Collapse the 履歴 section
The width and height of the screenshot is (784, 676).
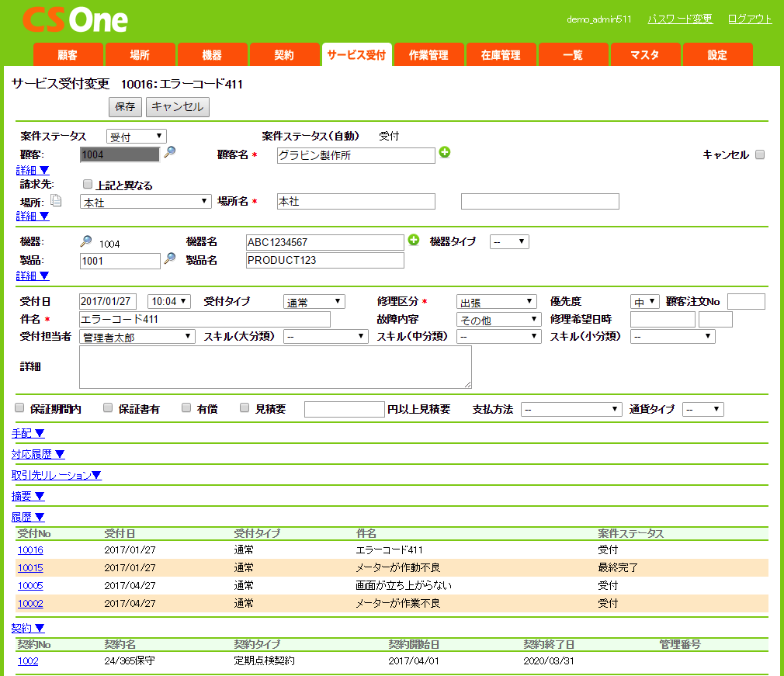28,517
